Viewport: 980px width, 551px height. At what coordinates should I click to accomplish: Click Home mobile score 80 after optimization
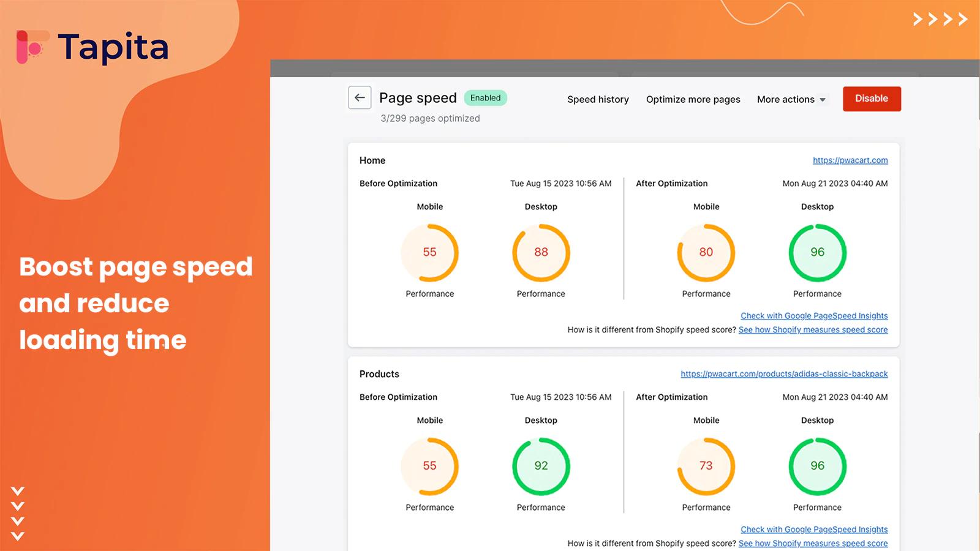pyautogui.click(x=706, y=252)
